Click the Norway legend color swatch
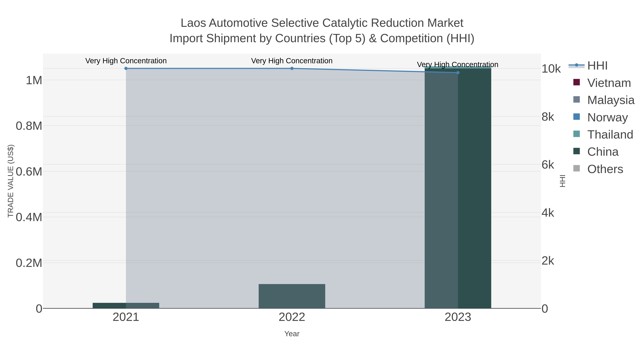This screenshot has height=362, width=644. point(577,117)
